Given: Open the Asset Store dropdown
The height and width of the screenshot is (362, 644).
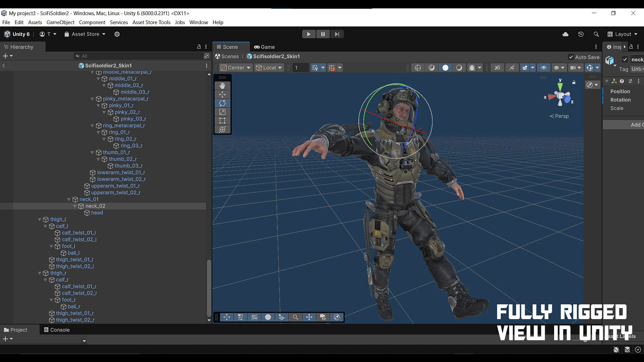Looking at the screenshot, I should tap(85, 34).
